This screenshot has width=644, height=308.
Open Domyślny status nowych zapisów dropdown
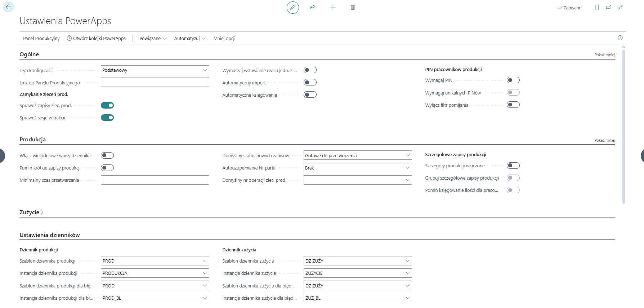[357, 155]
